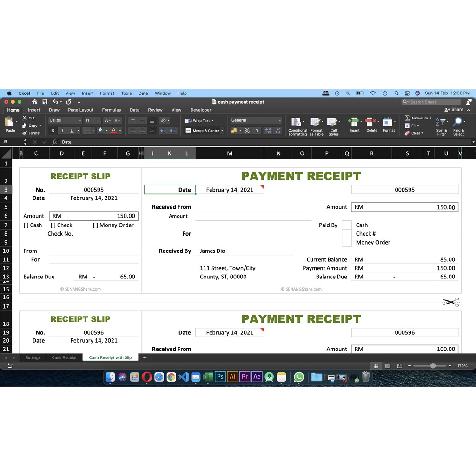Adjust the zoom slider in status bar

click(433, 366)
